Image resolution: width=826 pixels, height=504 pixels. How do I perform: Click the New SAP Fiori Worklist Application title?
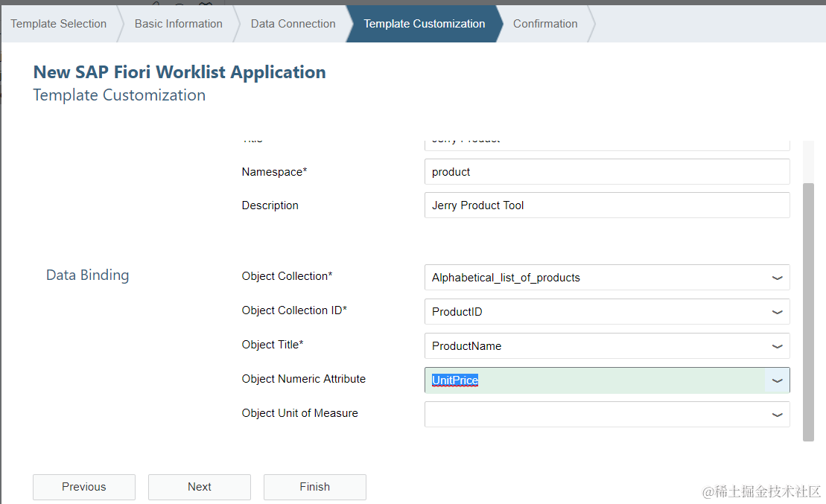pyautogui.click(x=180, y=72)
